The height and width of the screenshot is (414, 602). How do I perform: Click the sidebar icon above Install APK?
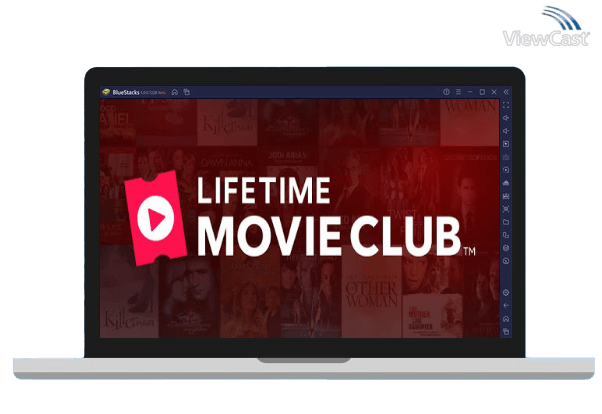pos(506,183)
